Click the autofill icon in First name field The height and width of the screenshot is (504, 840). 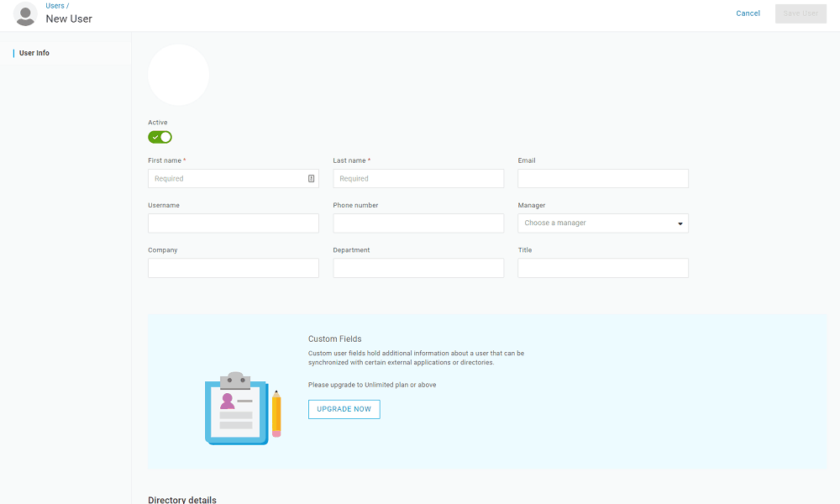[x=312, y=178]
